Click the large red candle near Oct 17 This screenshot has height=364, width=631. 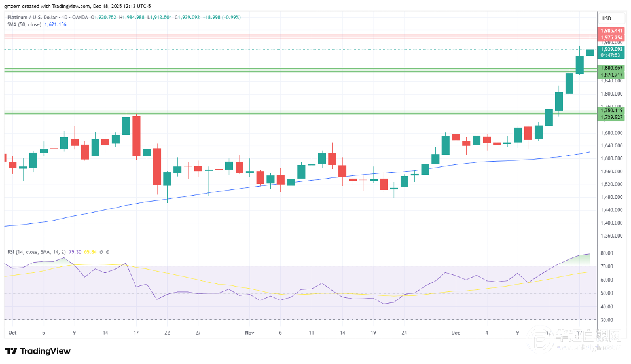pyautogui.click(x=136, y=136)
